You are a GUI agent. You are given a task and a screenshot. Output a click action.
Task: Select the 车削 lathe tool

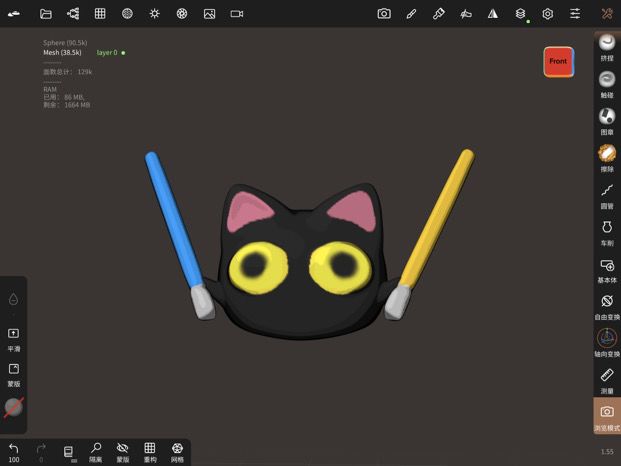coord(607,233)
